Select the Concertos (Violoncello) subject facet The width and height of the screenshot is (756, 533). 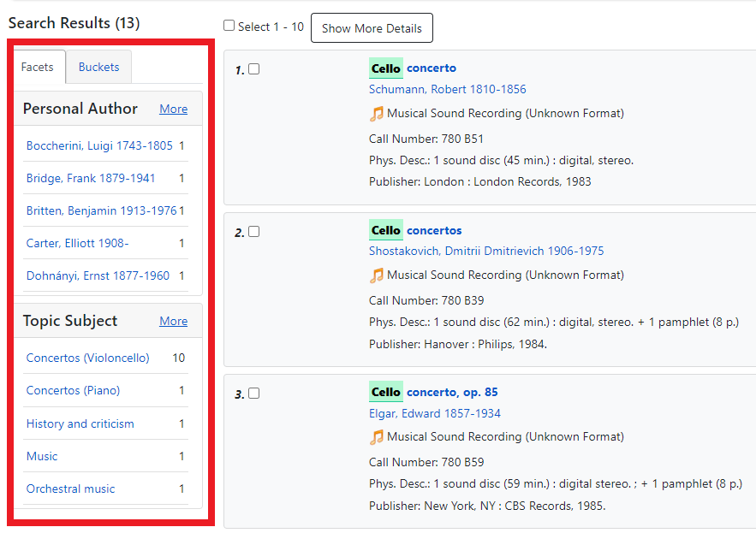tap(88, 358)
